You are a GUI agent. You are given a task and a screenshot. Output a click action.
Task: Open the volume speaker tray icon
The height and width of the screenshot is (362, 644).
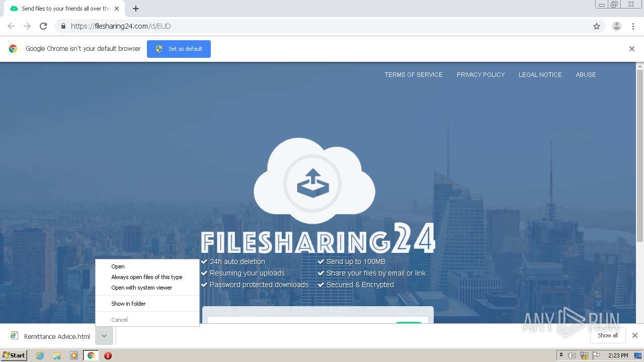572,355
